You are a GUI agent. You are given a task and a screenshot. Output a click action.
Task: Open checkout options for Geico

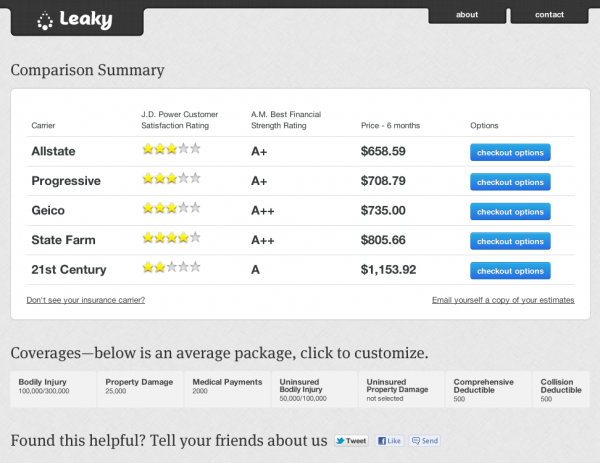point(510,212)
